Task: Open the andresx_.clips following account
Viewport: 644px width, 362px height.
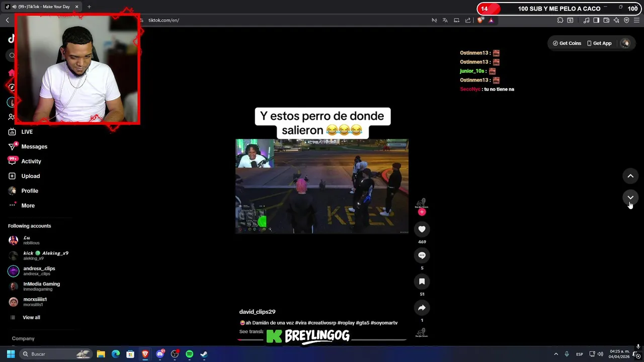Action: pos(32,271)
